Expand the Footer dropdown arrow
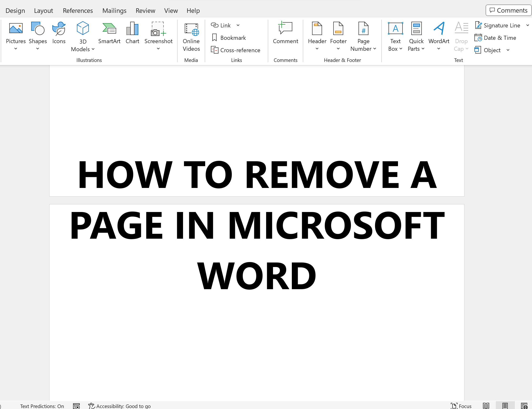 (338, 49)
